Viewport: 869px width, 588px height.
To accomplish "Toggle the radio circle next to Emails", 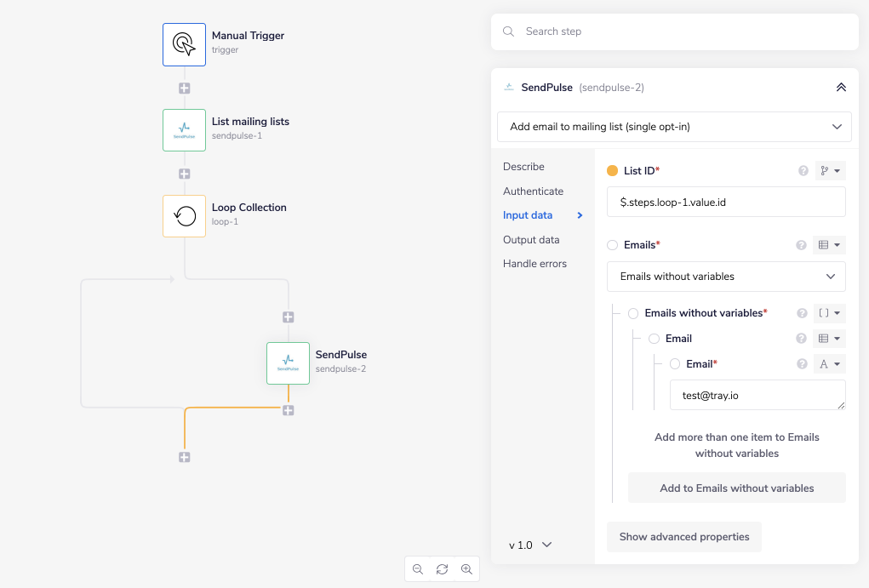I will coord(611,244).
